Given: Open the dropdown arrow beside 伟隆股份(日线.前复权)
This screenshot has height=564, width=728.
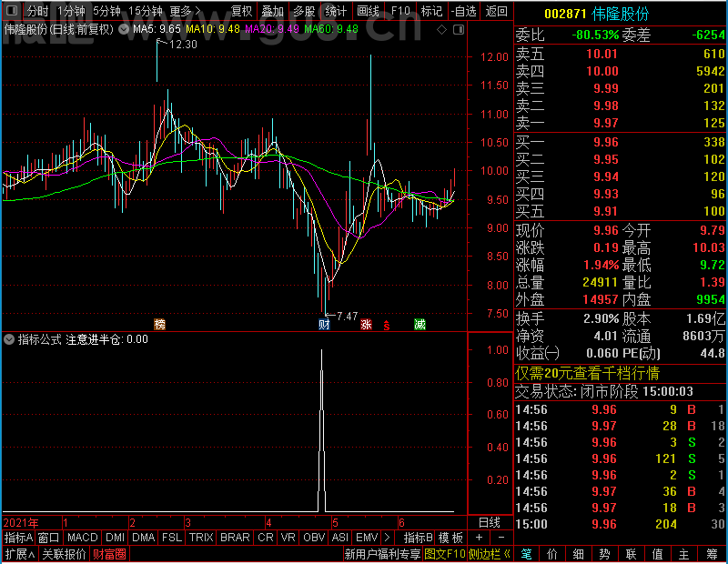Looking at the screenshot, I should 124,30.
